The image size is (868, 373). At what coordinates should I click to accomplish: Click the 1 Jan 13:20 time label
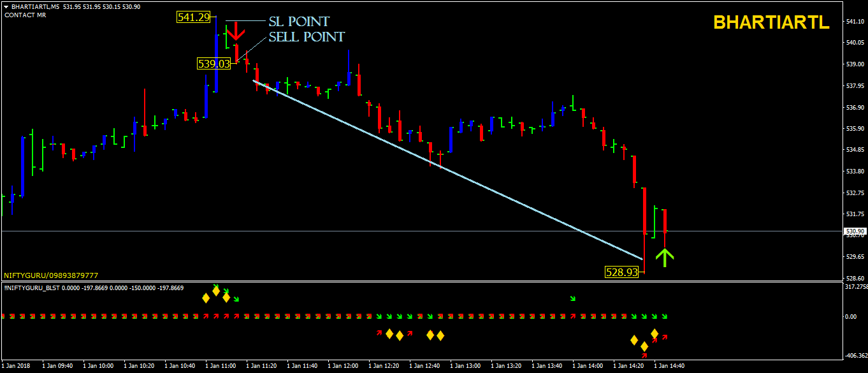click(506, 366)
